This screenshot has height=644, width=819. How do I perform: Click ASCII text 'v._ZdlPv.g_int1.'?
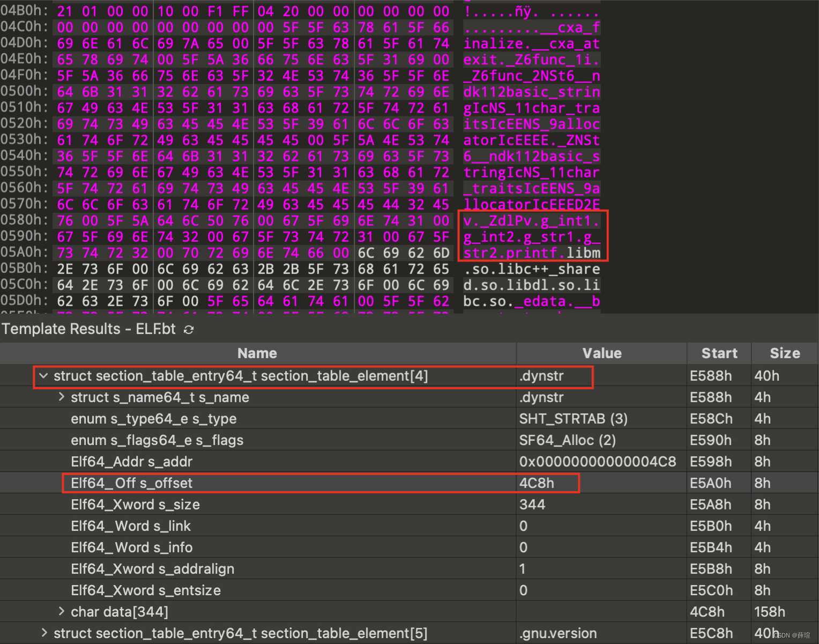(x=532, y=220)
